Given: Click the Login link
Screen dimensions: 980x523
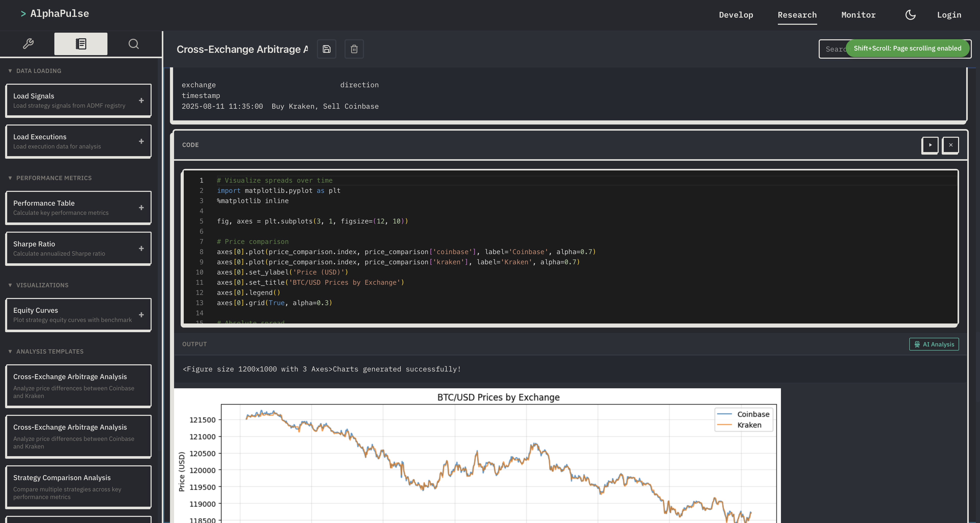Looking at the screenshot, I should click(x=949, y=15).
